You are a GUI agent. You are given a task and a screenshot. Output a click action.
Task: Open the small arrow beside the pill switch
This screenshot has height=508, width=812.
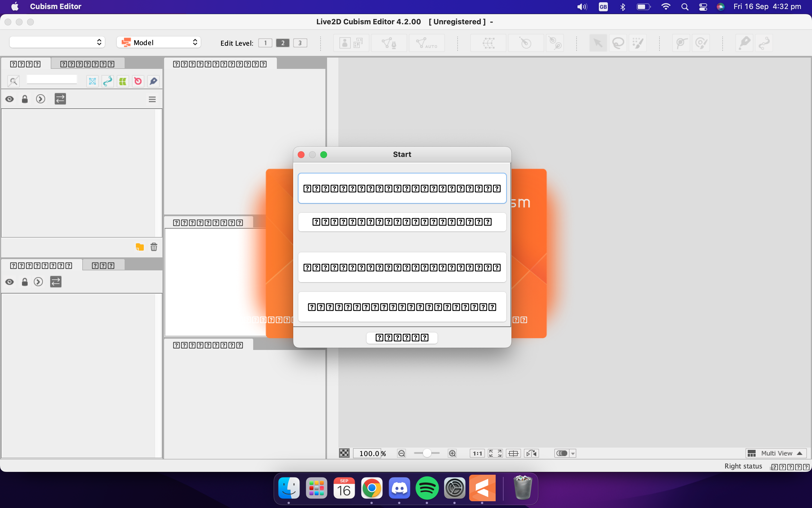pyautogui.click(x=573, y=453)
